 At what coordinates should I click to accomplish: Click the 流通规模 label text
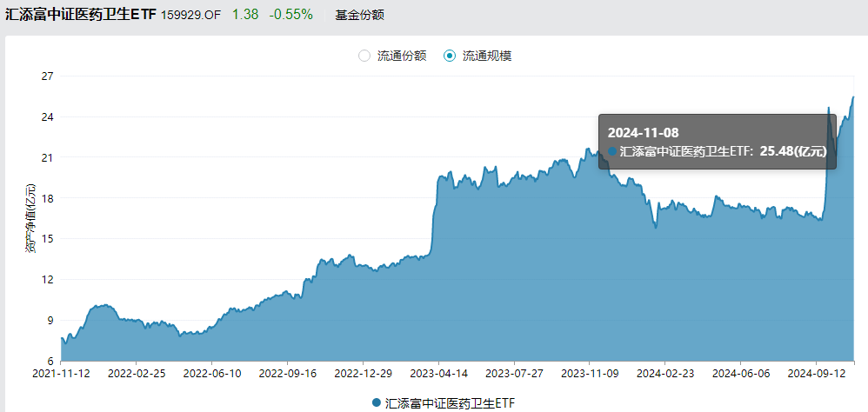coord(487,56)
